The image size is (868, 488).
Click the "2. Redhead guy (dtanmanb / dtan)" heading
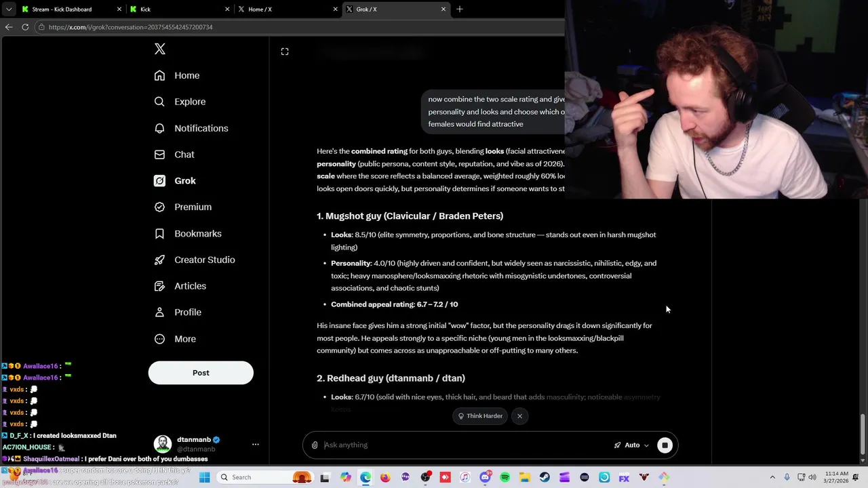pyautogui.click(x=391, y=378)
